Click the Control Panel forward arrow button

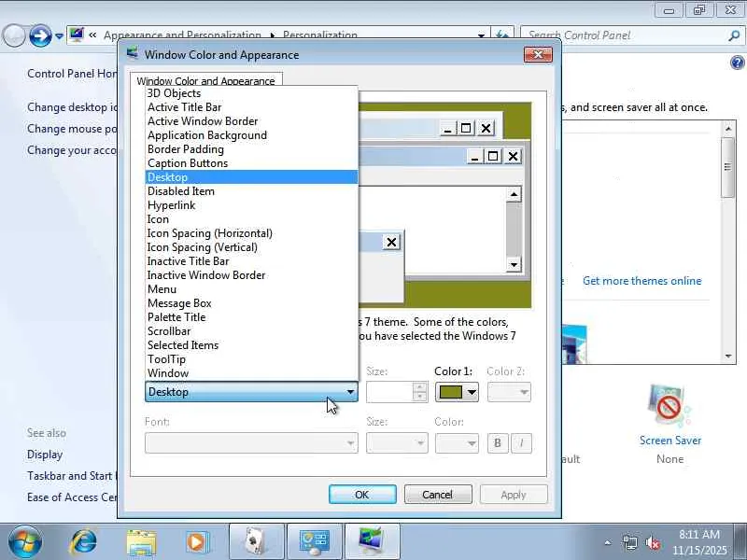(40, 35)
